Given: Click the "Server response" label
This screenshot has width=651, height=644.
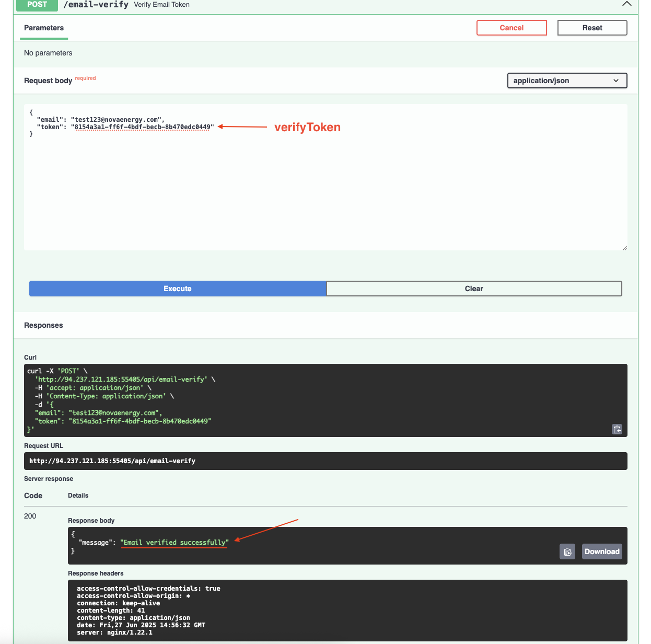Looking at the screenshot, I should click(49, 479).
